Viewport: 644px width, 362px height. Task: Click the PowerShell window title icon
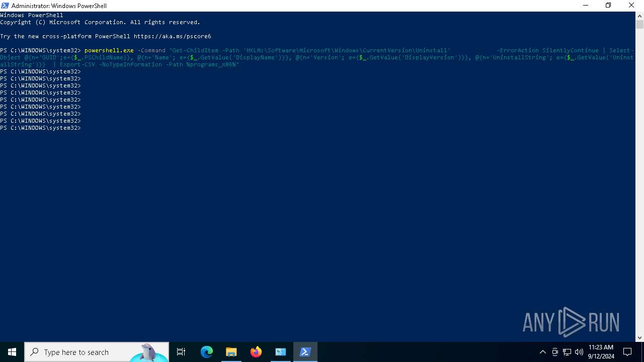[x=5, y=6]
